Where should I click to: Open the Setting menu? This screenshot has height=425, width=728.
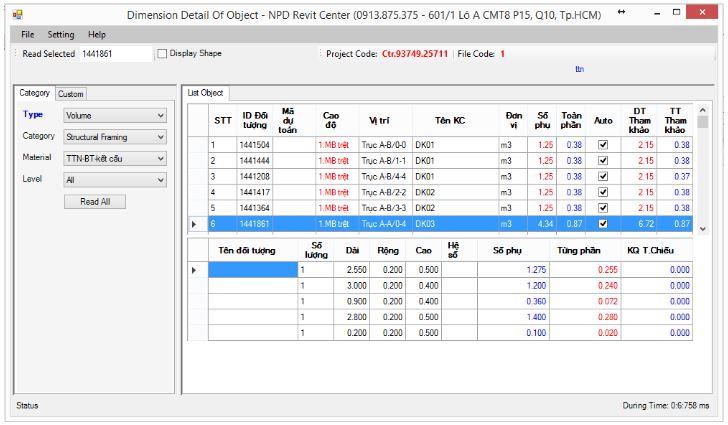pos(61,34)
